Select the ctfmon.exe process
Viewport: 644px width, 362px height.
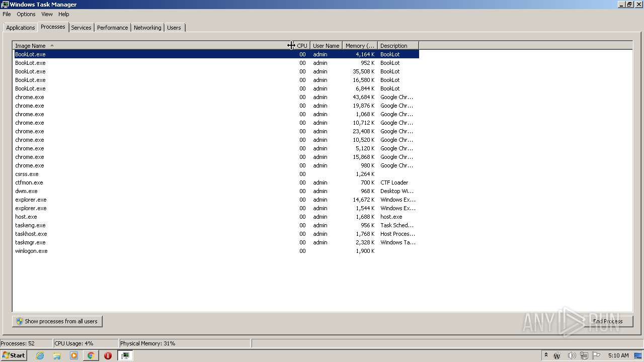216,183
